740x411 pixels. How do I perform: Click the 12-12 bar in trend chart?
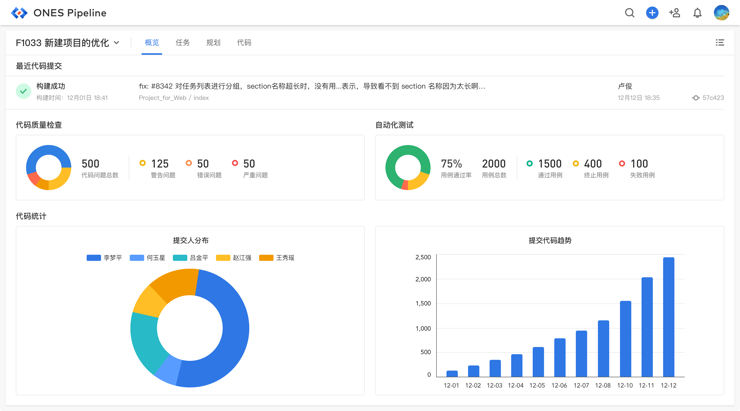(668, 317)
